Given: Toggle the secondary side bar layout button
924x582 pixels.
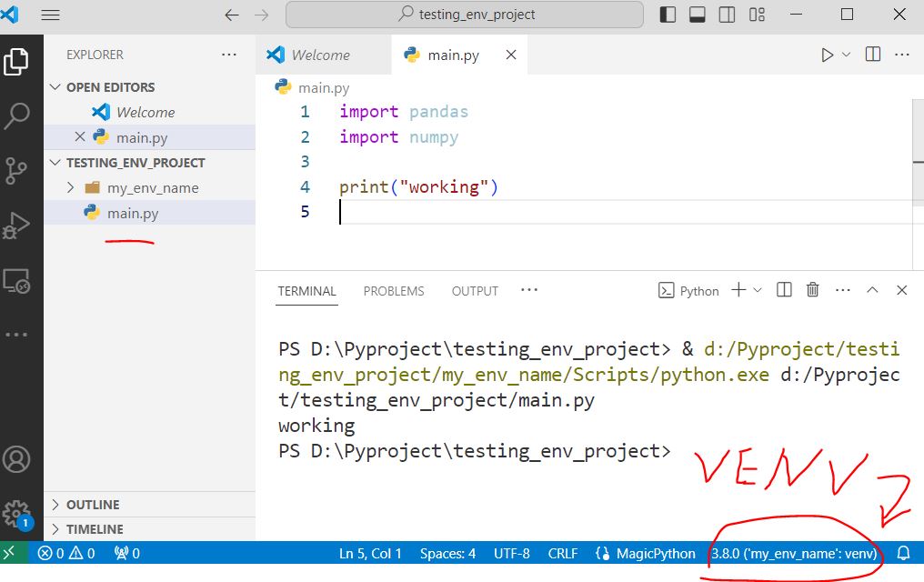Looking at the screenshot, I should pyautogui.click(x=727, y=15).
